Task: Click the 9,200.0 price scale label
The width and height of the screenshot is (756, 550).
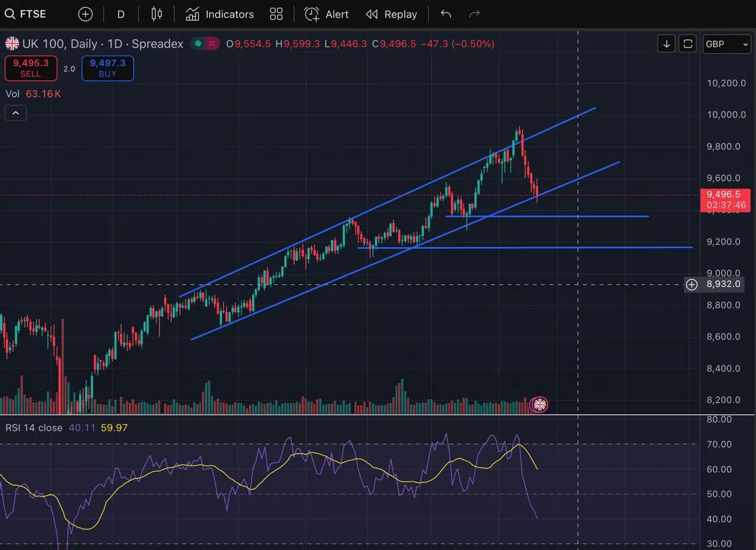Action: coord(724,242)
